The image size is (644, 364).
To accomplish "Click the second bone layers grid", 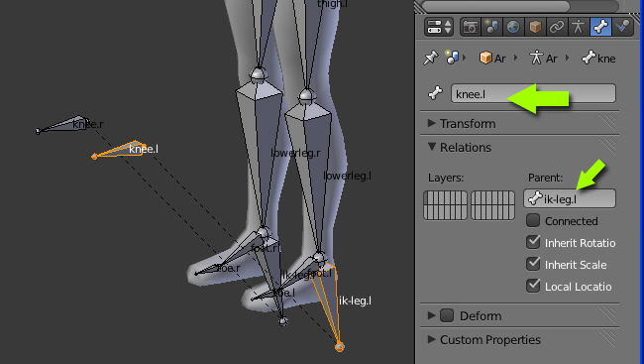I will pos(492,205).
